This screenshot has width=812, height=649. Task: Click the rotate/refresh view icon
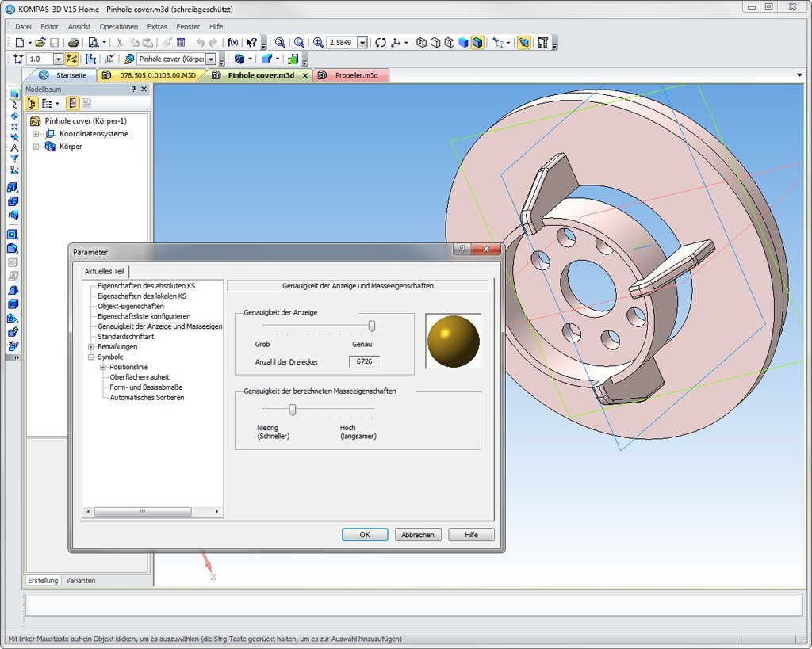pyautogui.click(x=381, y=43)
